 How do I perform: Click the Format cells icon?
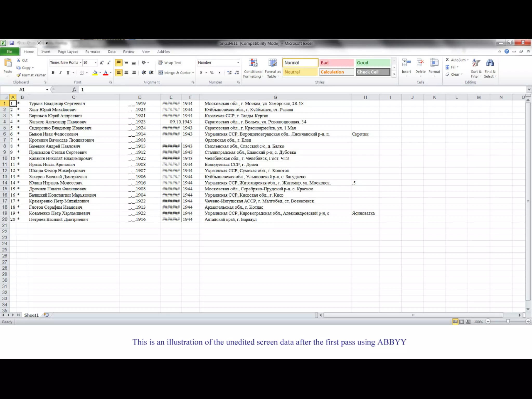pyautogui.click(x=434, y=63)
